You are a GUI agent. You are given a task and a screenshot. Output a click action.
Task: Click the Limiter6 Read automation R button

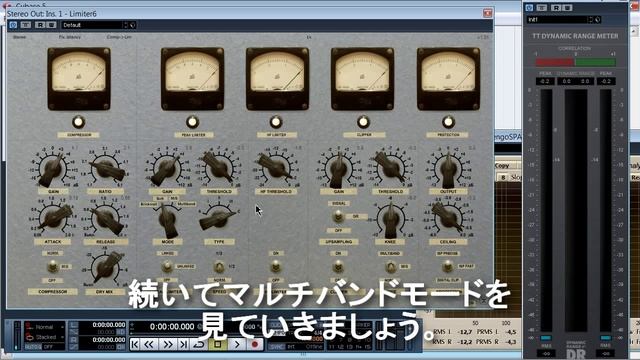40,25
